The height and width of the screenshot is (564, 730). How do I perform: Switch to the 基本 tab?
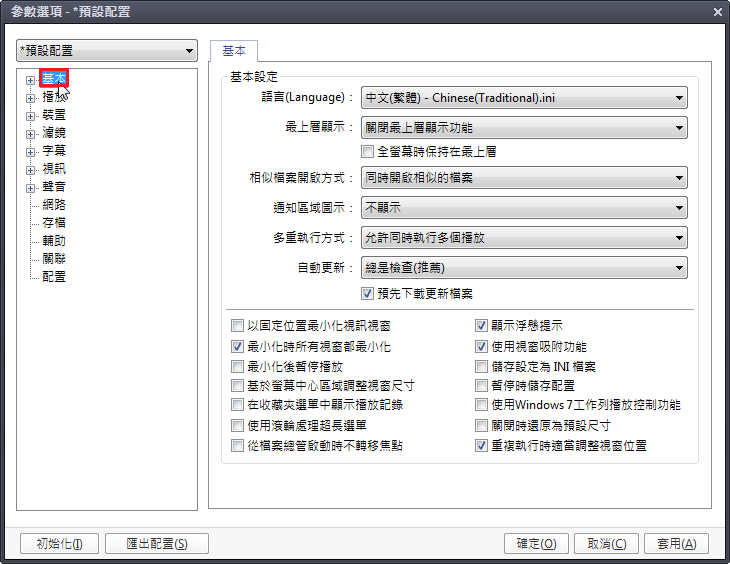tap(234, 51)
